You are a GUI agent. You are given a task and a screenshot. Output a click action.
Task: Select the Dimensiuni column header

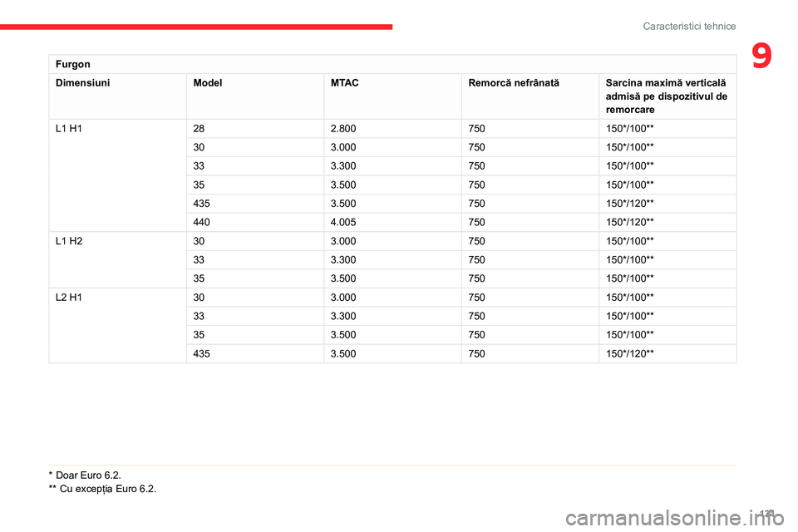click(x=82, y=83)
